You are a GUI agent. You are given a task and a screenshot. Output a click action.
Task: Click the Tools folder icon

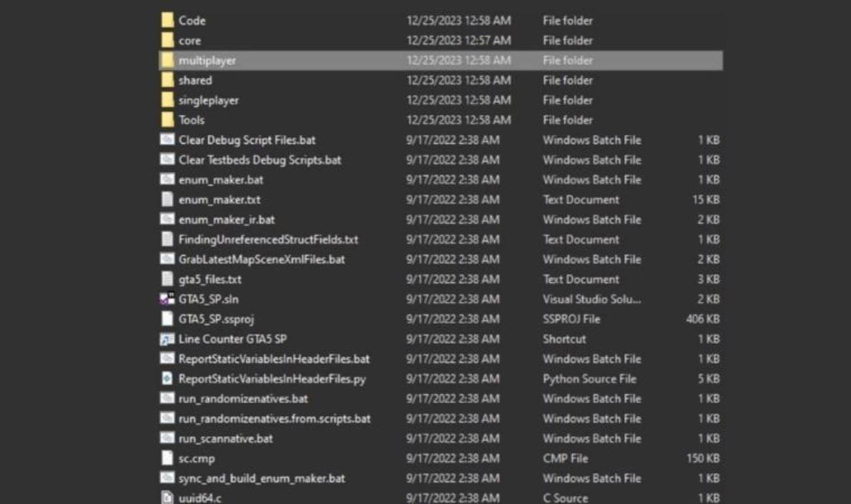click(168, 120)
